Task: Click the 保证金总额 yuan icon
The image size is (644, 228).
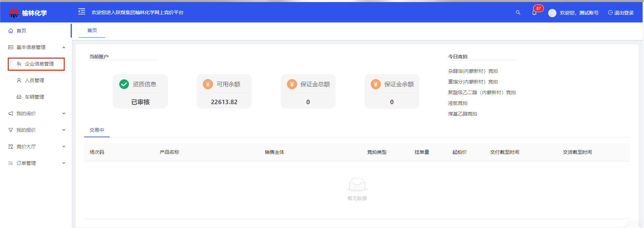Action: point(292,84)
